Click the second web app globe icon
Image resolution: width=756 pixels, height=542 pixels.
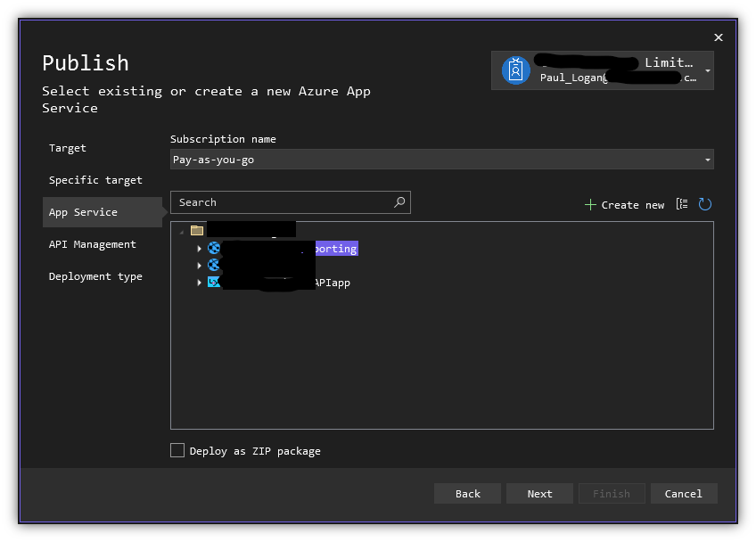214,265
